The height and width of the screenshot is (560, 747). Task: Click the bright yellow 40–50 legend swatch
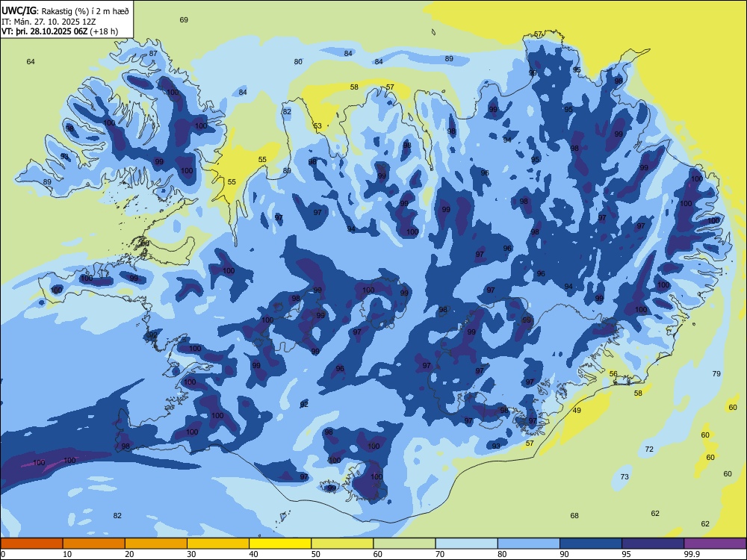pos(280,544)
